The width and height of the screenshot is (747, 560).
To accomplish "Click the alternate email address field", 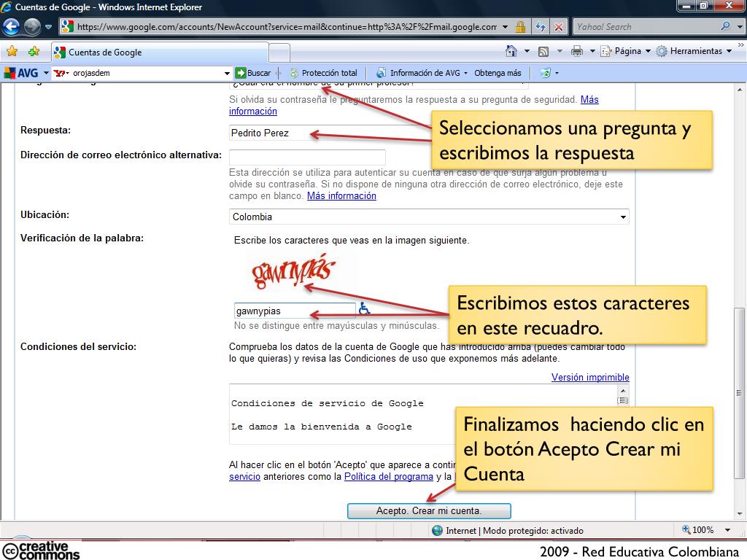I will point(307,157).
